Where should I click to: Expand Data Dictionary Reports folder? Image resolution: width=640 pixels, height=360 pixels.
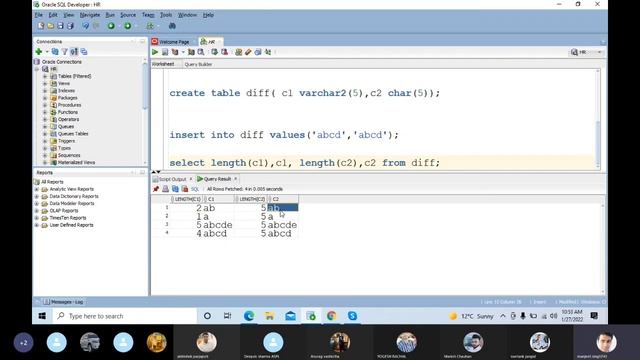coord(37,196)
